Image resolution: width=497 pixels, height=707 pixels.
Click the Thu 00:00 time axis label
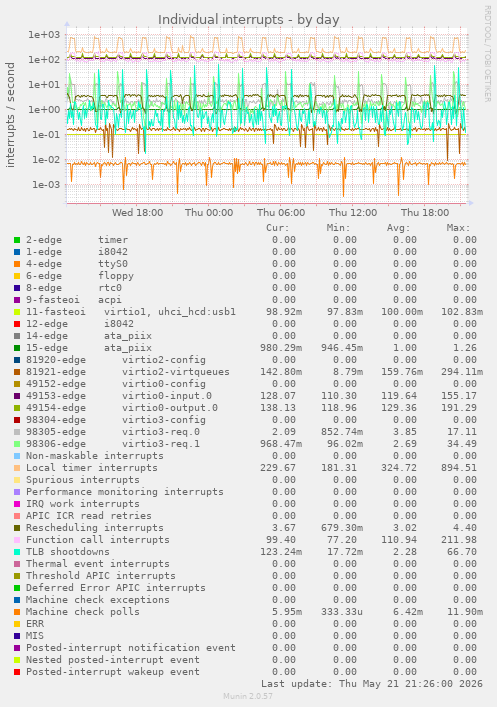pos(209,212)
